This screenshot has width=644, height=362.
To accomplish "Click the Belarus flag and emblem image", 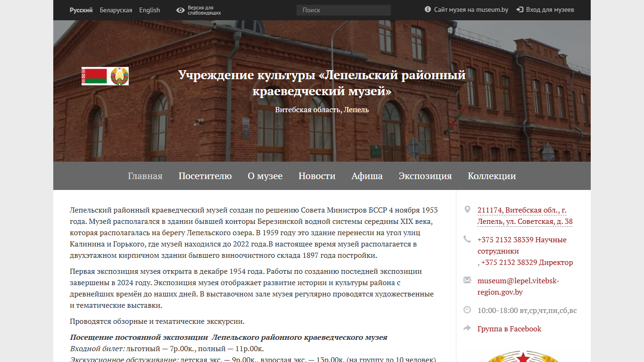I will tap(105, 76).
